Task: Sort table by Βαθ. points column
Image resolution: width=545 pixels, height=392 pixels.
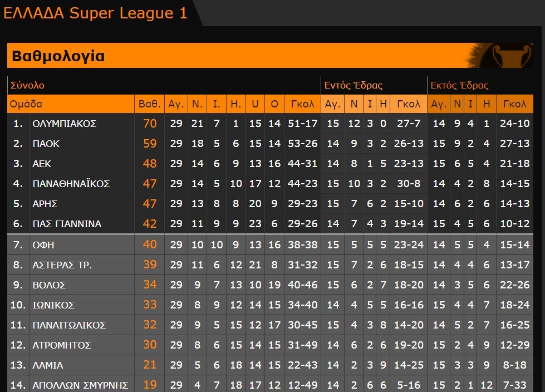Action: tap(149, 104)
